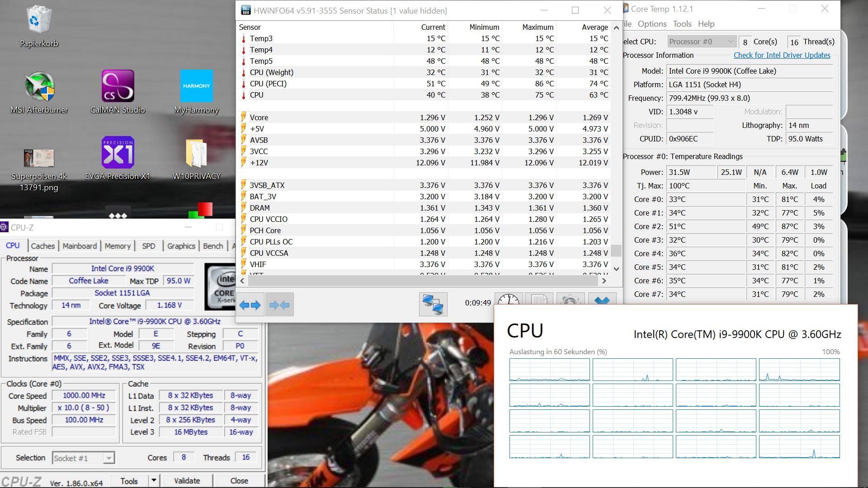Open CalMAN Studio desktop shortcut
Screen dimensions: 868x488
[x=118, y=86]
